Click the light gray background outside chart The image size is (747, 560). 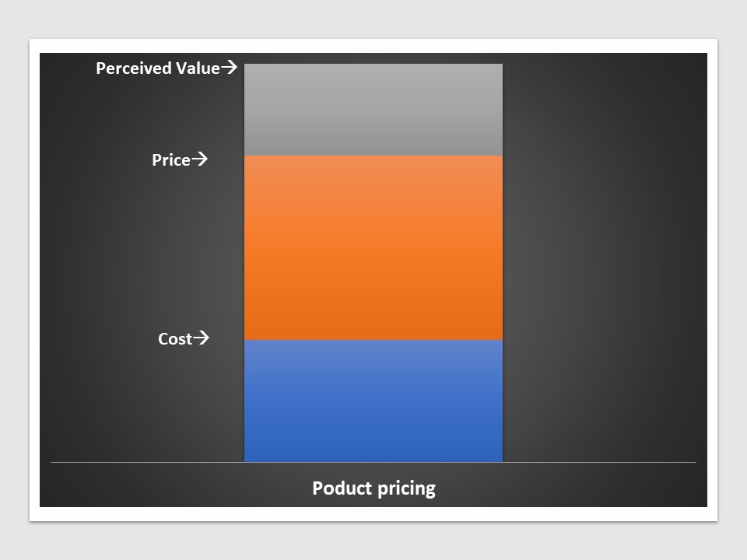pos(373,19)
